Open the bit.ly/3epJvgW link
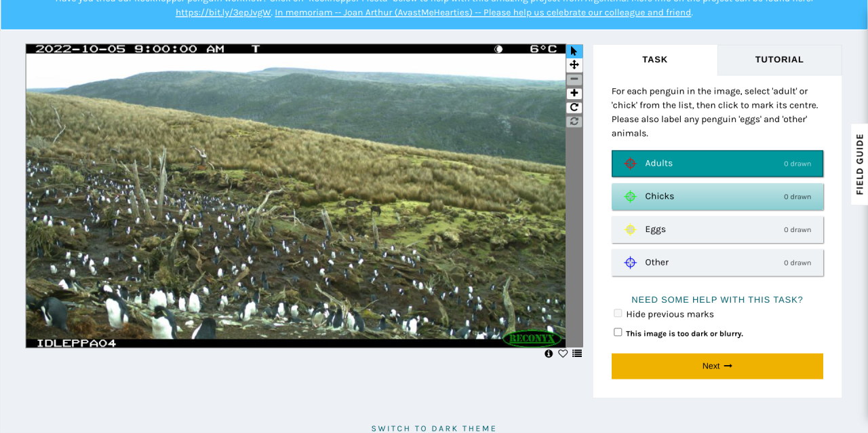Viewport: 868px width, 433px height. point(223,12)
